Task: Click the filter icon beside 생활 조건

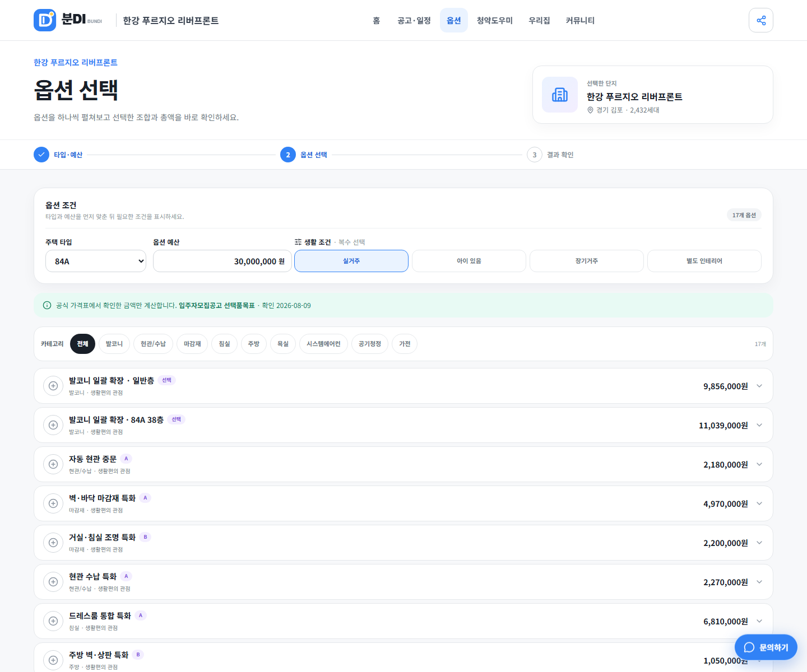Action: [x=298, y=242]
